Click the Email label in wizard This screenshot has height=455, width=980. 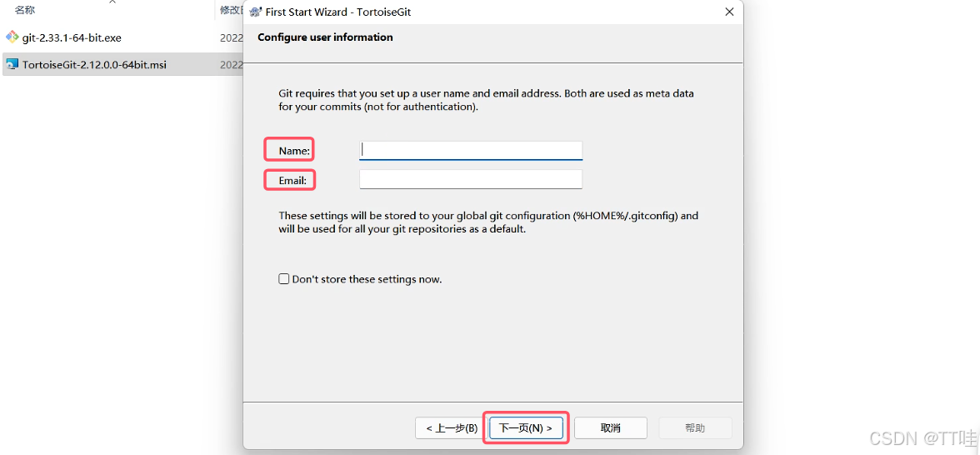(x=292, y=181)
